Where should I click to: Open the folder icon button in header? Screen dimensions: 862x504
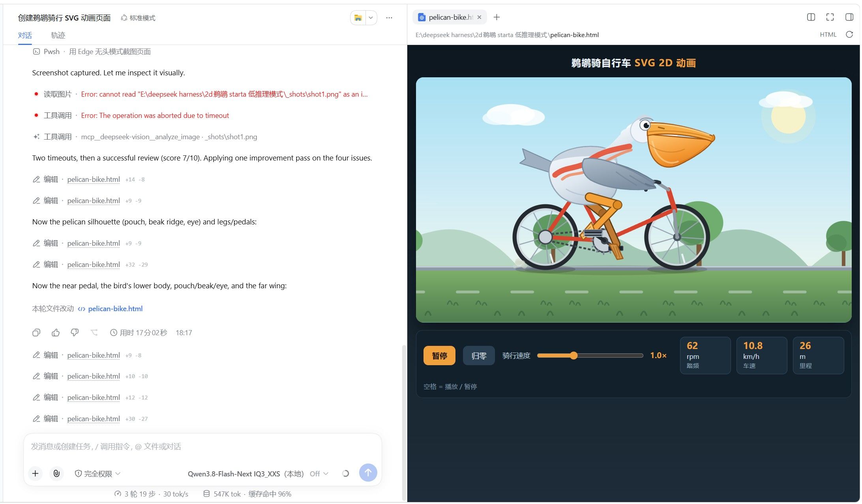pyautogui.click(x=358, y=18)
